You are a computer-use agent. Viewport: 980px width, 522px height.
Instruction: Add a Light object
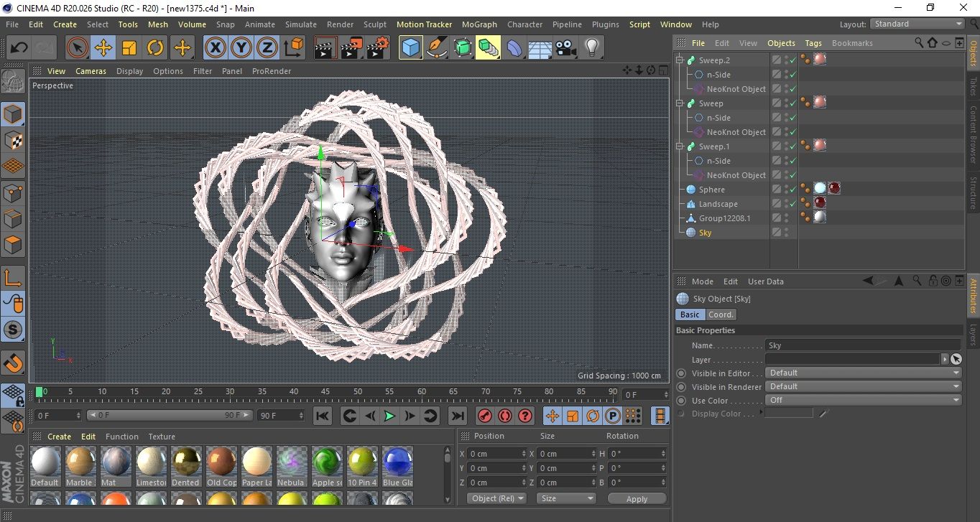coord(591,48)
